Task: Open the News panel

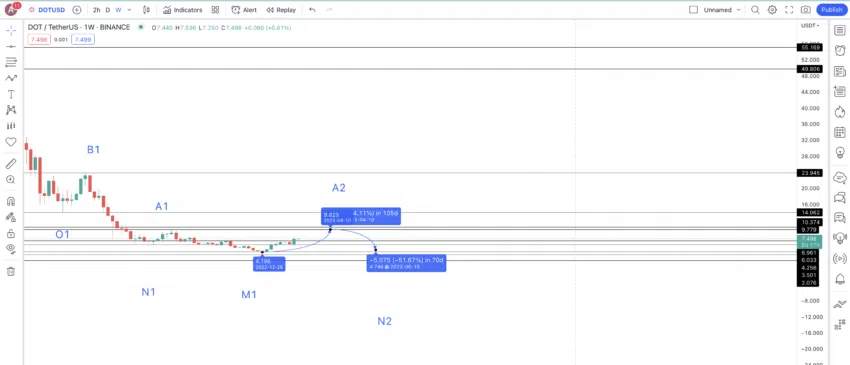Action: [x=840, y=71]
